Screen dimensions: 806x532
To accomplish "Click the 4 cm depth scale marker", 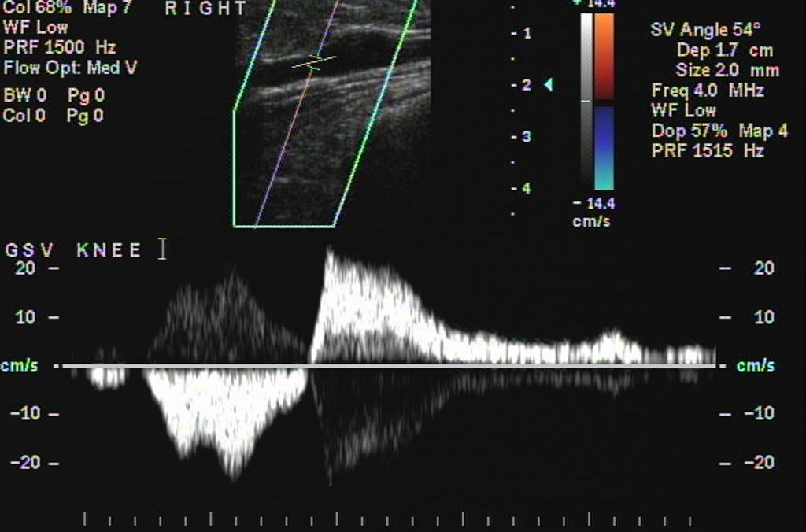I will (x=526, y=188).
